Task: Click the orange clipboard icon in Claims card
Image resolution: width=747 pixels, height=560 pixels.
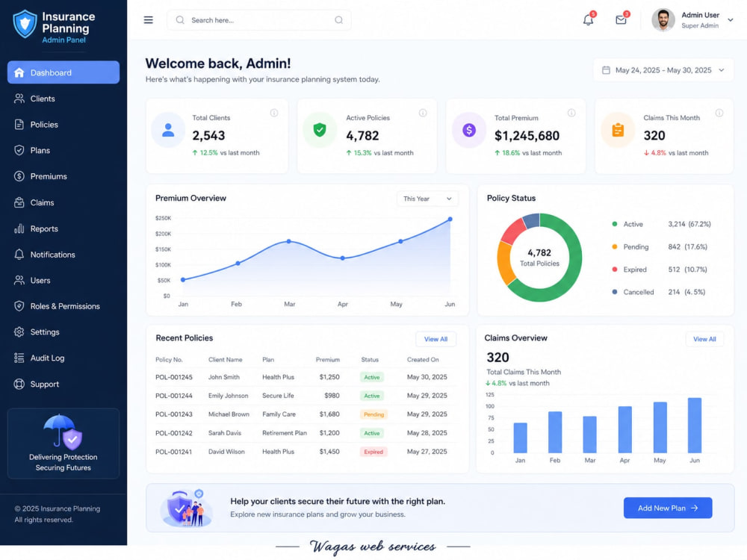Action: coord(618,130)
